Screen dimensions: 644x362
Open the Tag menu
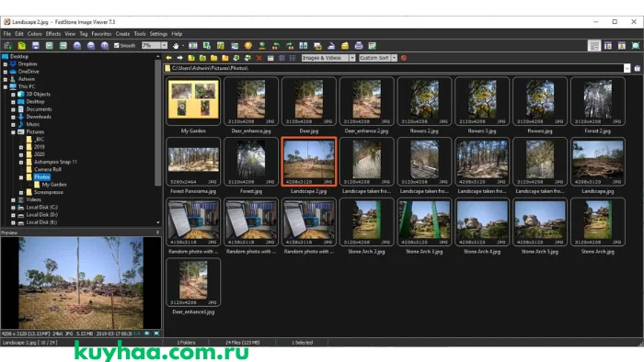[84, 34]
